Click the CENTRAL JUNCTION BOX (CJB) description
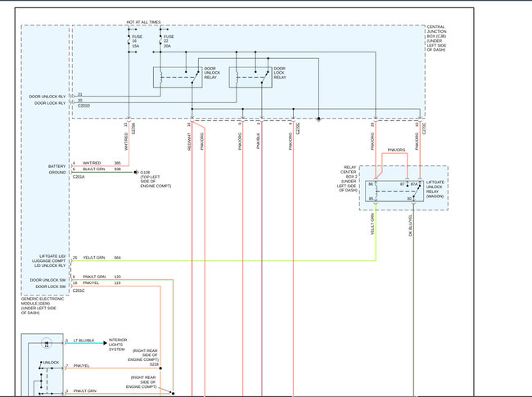Screen dimensions: 532x397 [436, 38]
